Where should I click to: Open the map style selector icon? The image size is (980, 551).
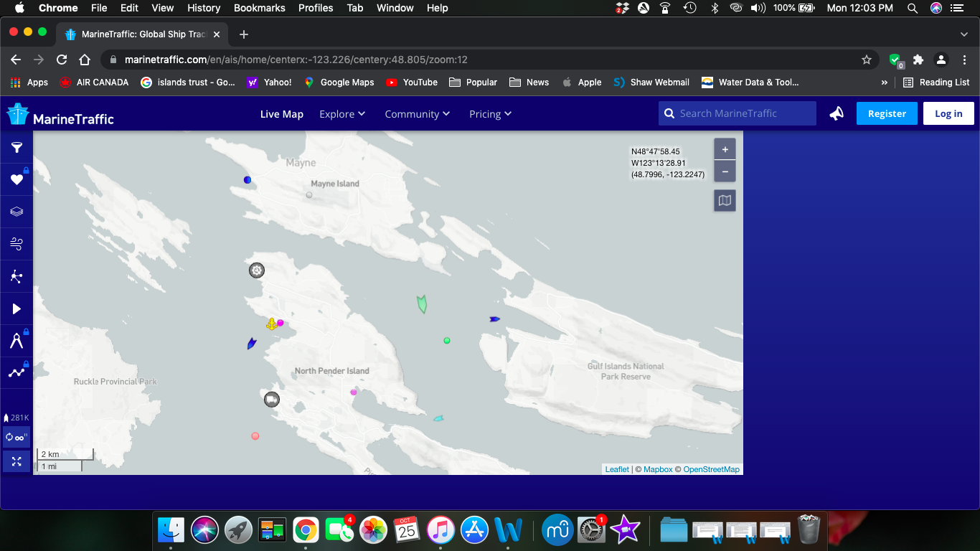[x=725, y=201]
